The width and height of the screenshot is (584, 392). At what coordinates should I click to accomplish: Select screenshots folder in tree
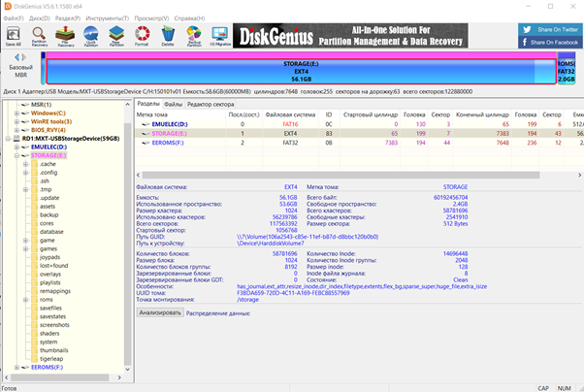[x=54, y=325]
